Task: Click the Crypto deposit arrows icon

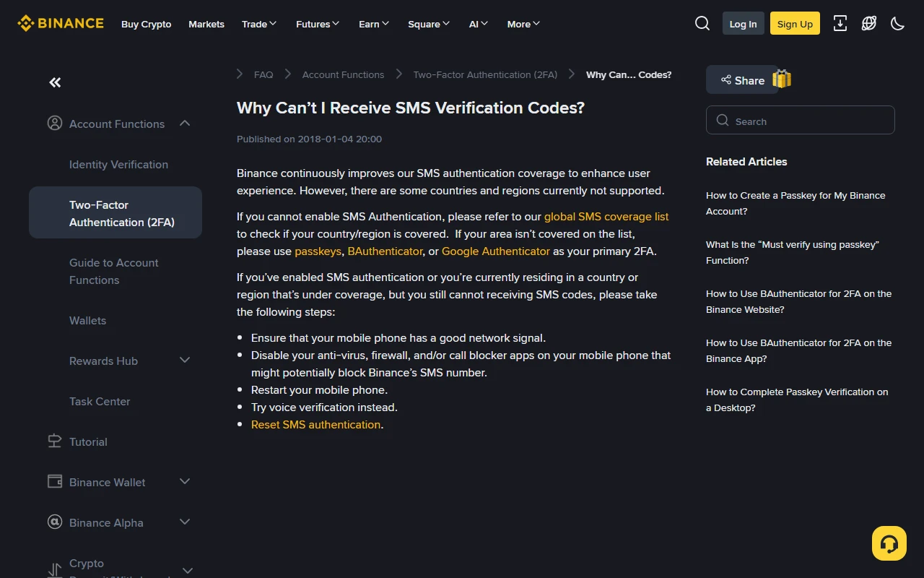Action: tap(55, 571)
